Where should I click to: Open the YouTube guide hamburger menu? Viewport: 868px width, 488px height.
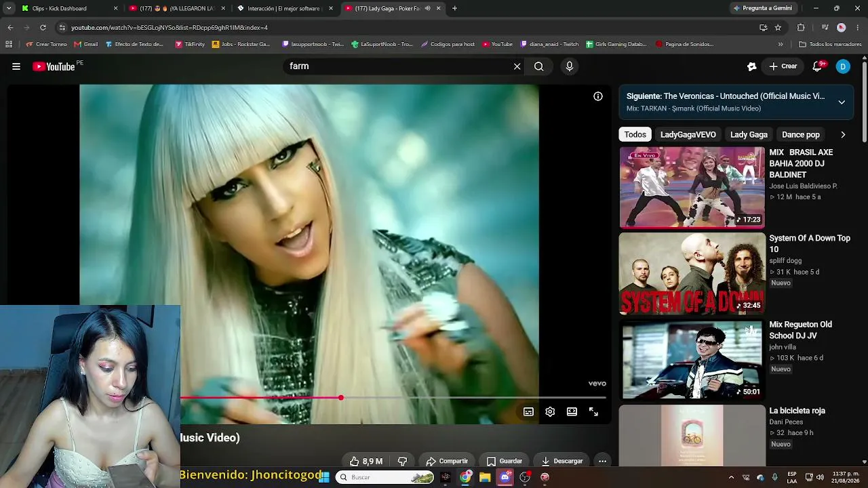tap(16, 66)
